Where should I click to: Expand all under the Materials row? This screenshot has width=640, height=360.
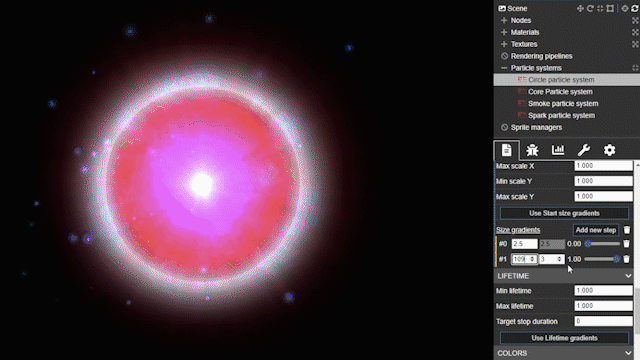click(635, 32)
